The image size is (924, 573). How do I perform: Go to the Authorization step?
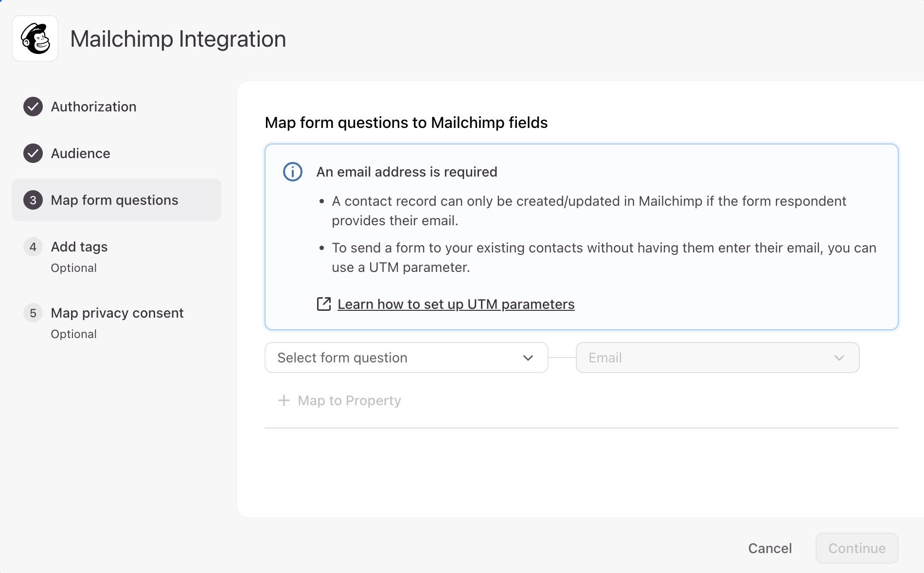click(117, 107)
